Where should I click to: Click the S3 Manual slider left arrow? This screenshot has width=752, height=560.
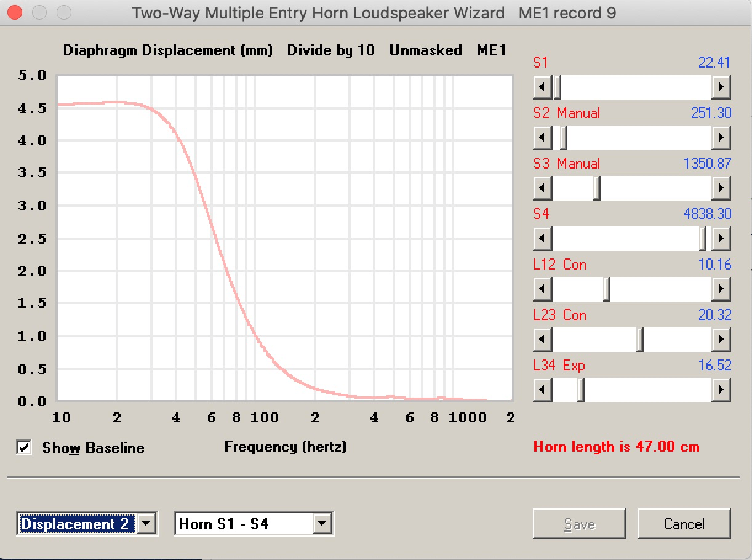tap(542, 188)
